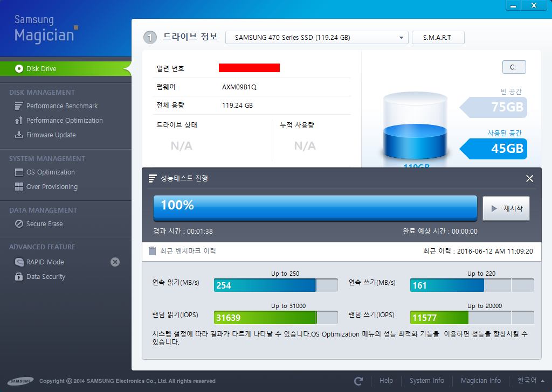Click the Performance Optimization arrows icon
Viewport: 552px width, 392px height.
tap(19, 121)
